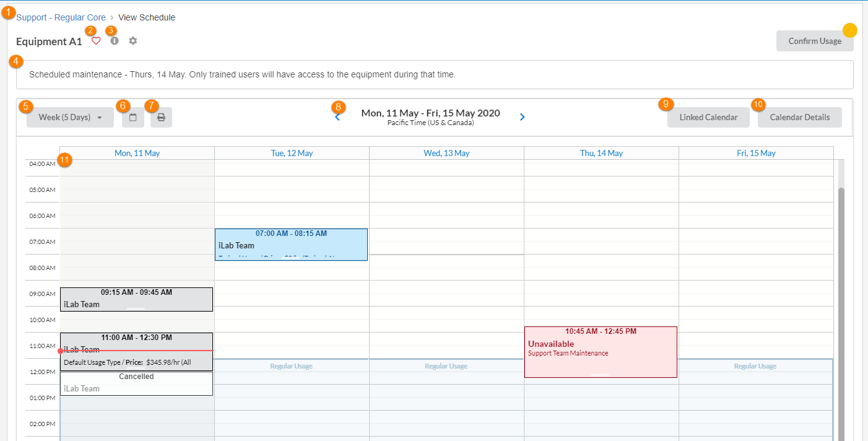Follow the Support - Regular Core breadcrumb link
Viewport: 868px width, 441px height.
[x=61, y=17]
